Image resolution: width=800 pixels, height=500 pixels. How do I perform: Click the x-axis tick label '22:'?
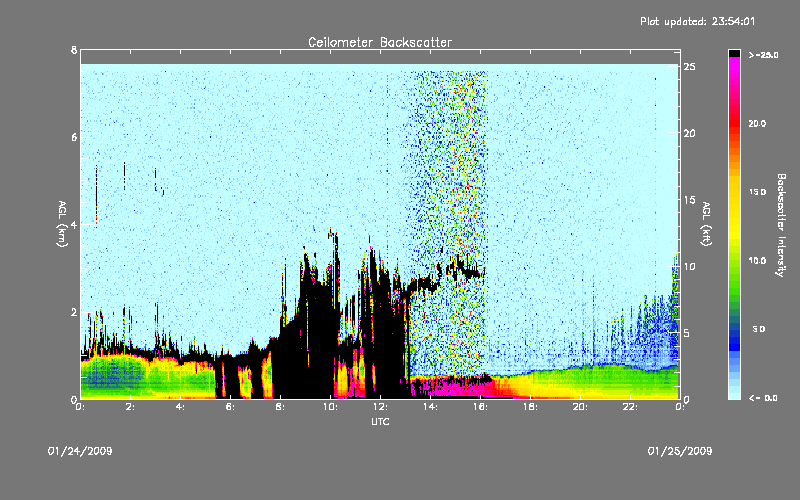point(630,407)
